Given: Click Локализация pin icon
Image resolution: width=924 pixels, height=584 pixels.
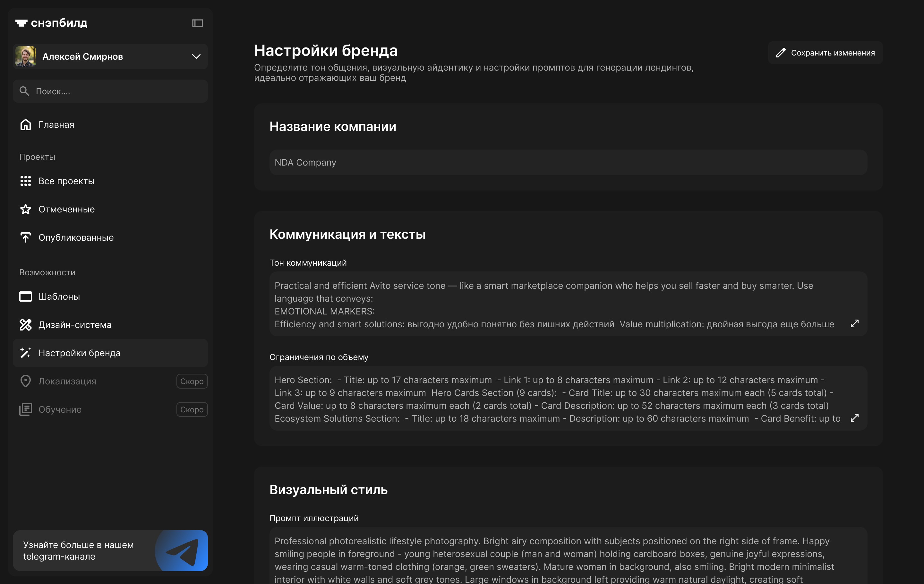Looking at the screenshot, I should (x=25, y=381).
